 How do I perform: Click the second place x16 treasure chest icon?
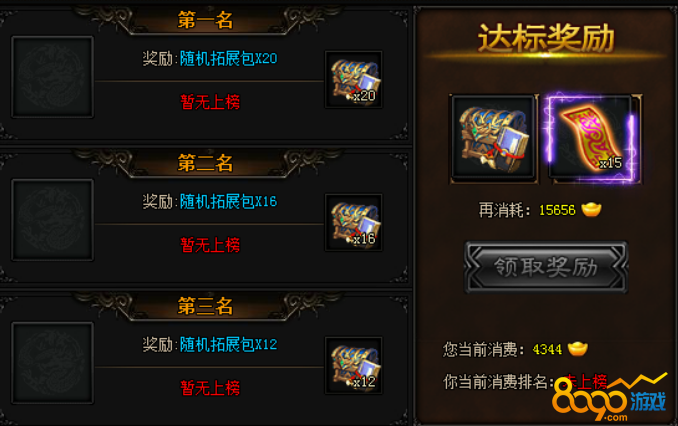pos(354,222)
